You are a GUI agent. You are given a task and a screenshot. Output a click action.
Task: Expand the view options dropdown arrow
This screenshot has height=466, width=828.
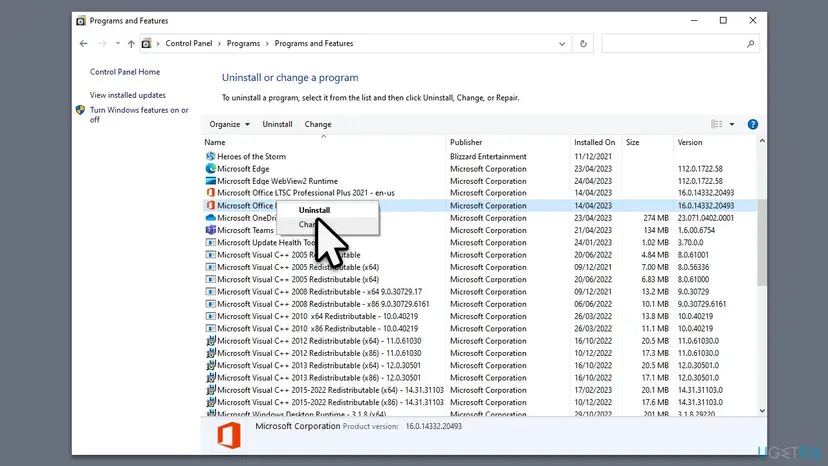[x=732, y=124]
